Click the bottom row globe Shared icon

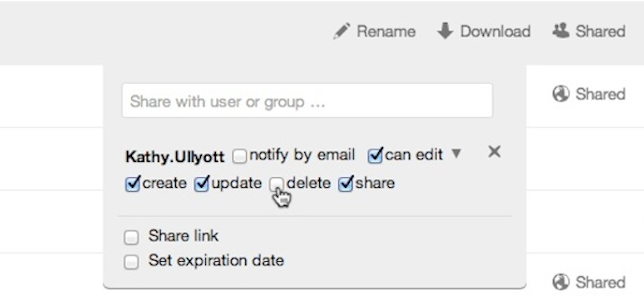pos(560,282)
